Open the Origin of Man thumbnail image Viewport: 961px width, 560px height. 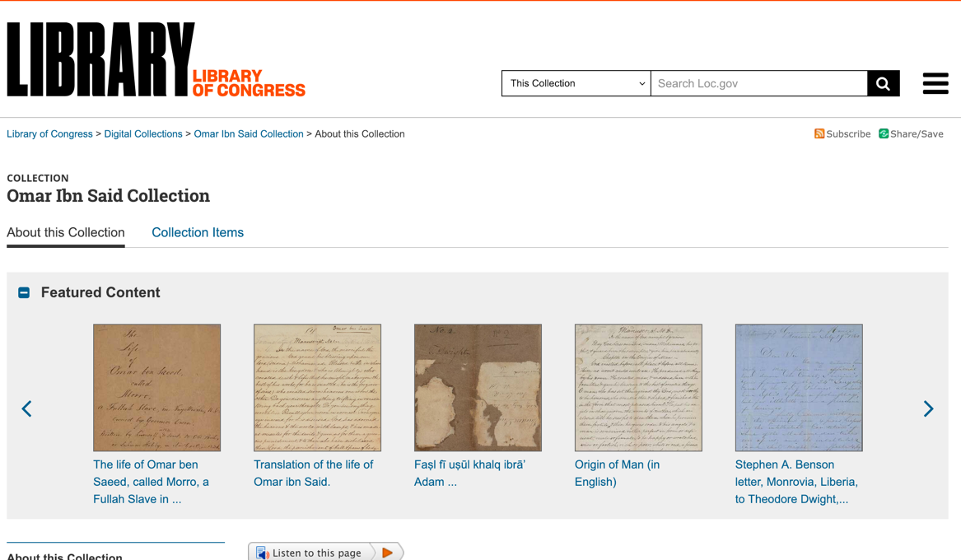pyautogui.click(x=638, y=387)
